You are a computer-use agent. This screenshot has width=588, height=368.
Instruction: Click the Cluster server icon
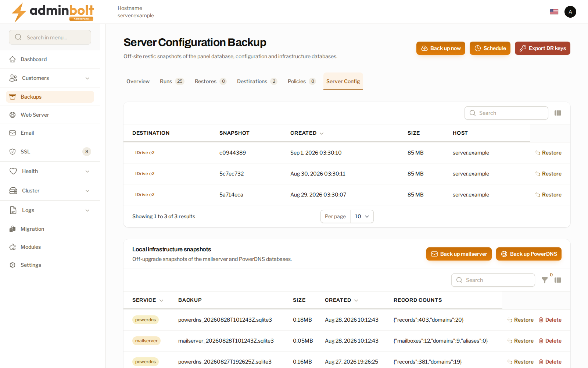(13, 191)
